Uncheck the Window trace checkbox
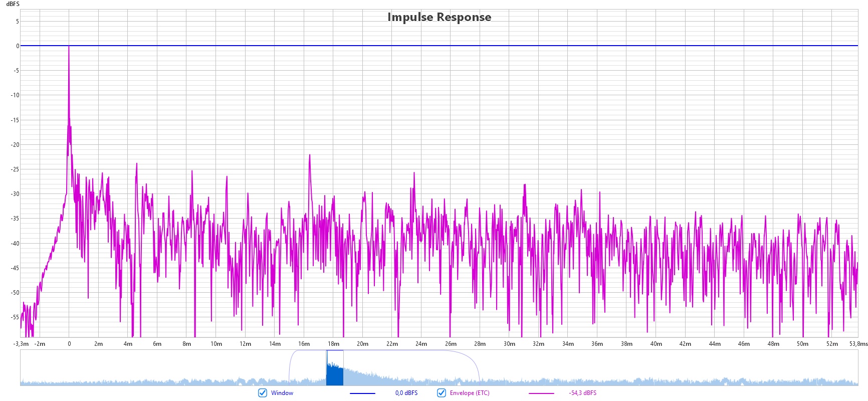Viewport: 868px width, 401px height. coord(263,393)
